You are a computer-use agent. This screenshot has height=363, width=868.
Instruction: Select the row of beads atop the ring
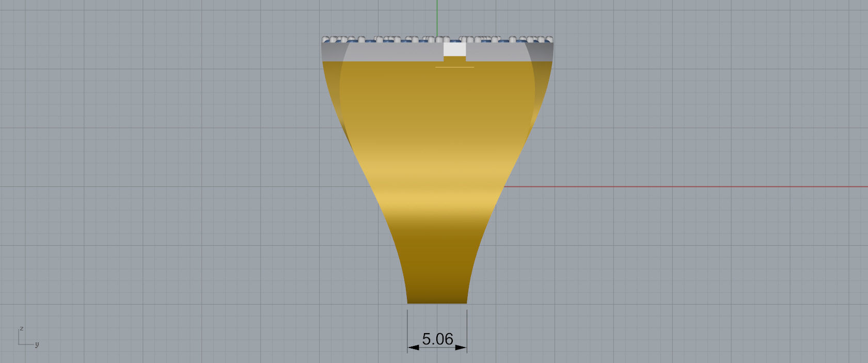pyautogui.click(x=437, y=39)
